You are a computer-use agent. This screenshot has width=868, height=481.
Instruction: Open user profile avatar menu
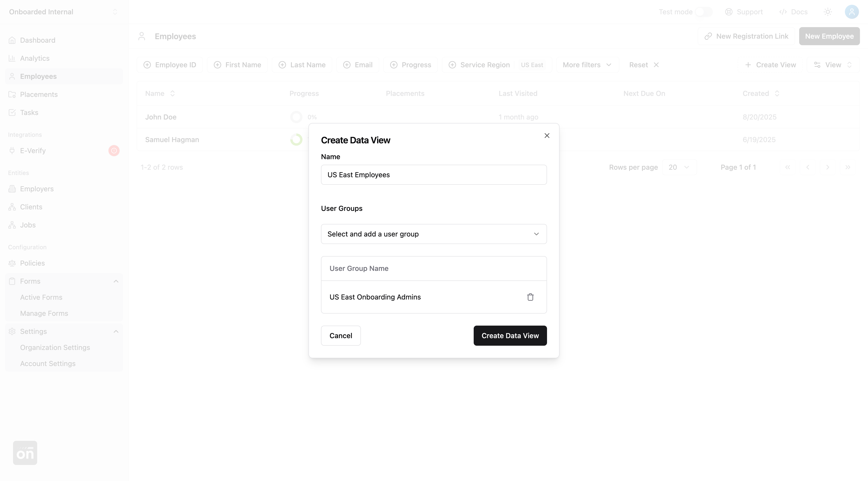[851, 12]
